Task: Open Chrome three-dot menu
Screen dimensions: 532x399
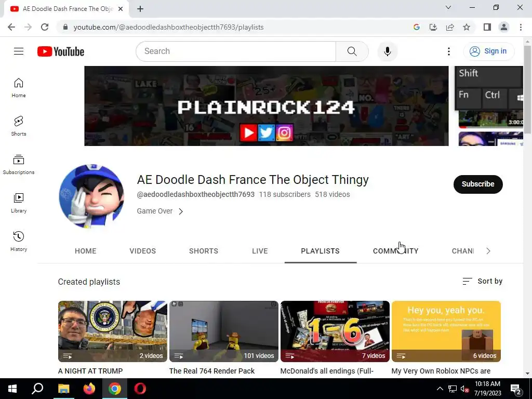Action: (521, 27)
